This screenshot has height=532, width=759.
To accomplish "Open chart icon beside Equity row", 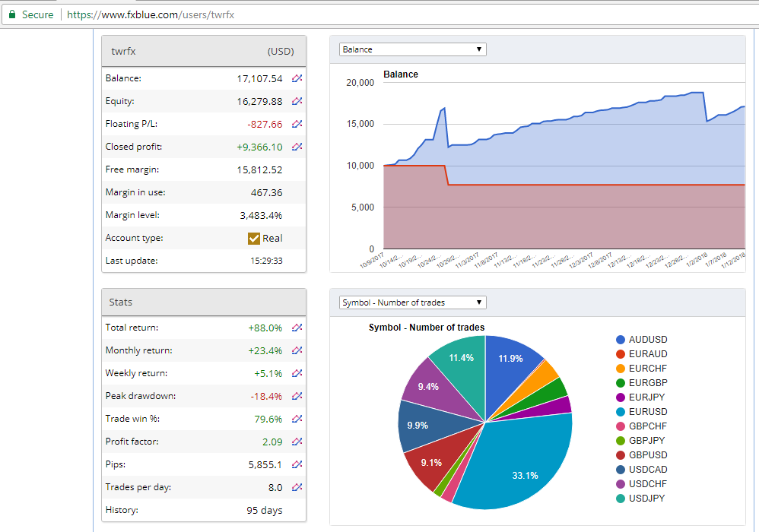I will tap(297, 100).
